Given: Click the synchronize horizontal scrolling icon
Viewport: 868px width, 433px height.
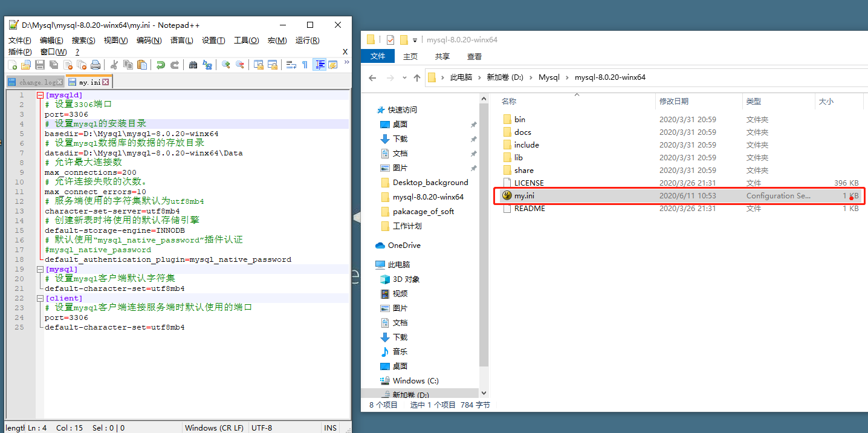Looking at the screenshot, I should [x=272, y=65].
